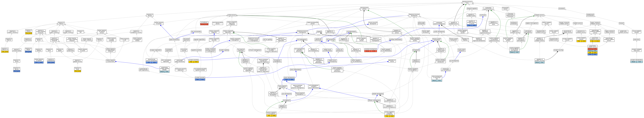Click Zfish cell under myofibril assembly

coord(198,80)
